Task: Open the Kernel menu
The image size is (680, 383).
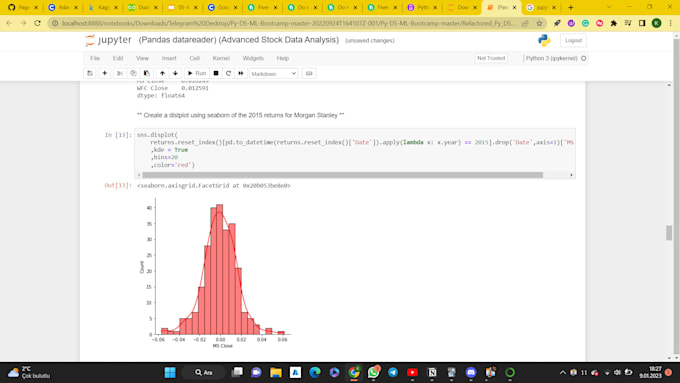Action: pos(221,58)
